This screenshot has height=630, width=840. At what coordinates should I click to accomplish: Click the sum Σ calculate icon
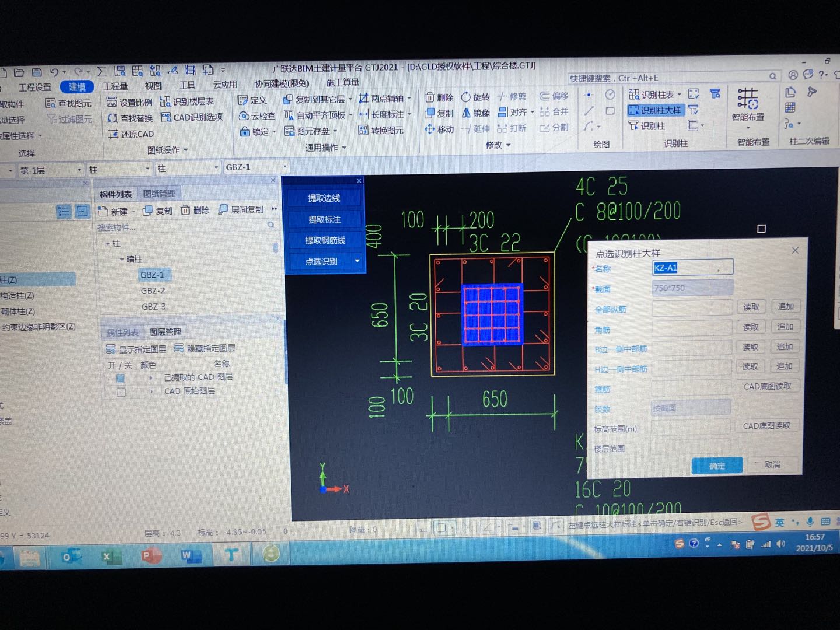(x=101, y=71)
